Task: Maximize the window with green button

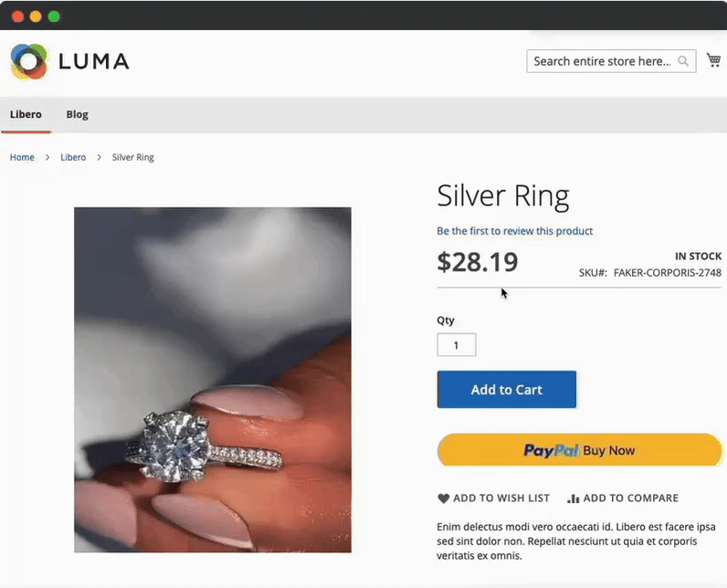Action: tap(54, 16)
